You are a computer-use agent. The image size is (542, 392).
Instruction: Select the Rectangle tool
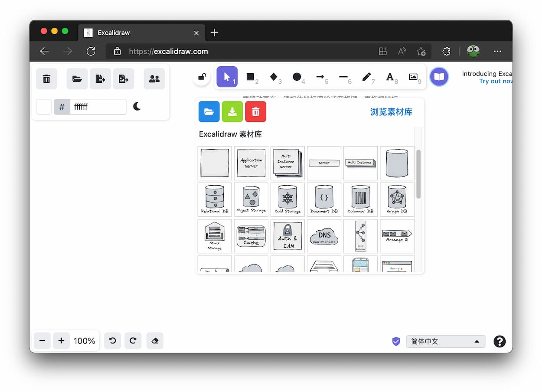(x=250, y=77)
